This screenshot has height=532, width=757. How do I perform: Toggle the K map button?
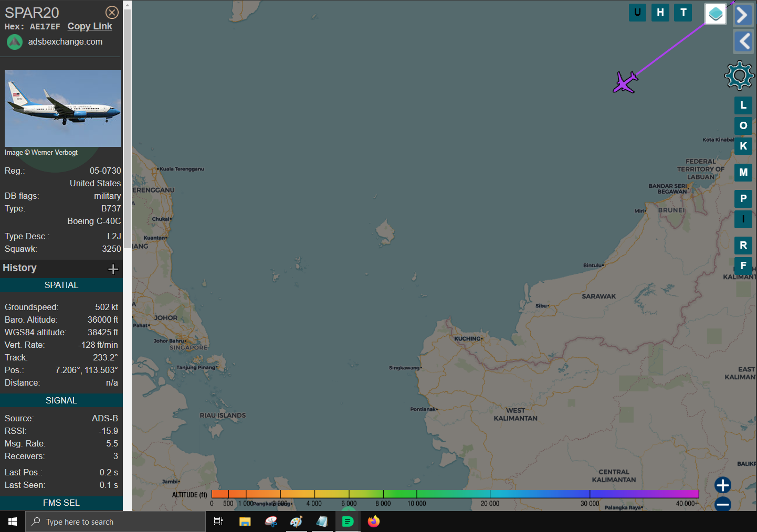(743, 146)
